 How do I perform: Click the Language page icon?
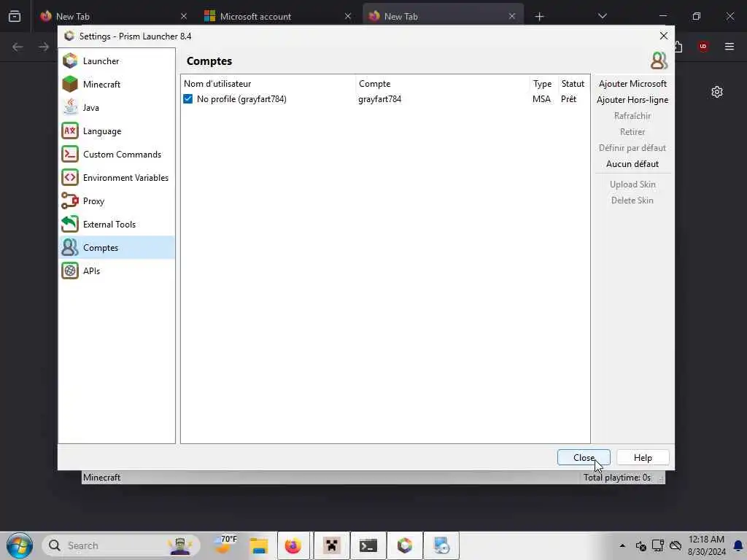click(x=70, y=131)
